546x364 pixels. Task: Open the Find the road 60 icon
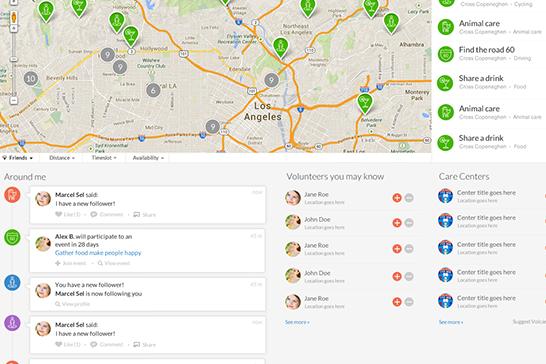coord(446,54)
